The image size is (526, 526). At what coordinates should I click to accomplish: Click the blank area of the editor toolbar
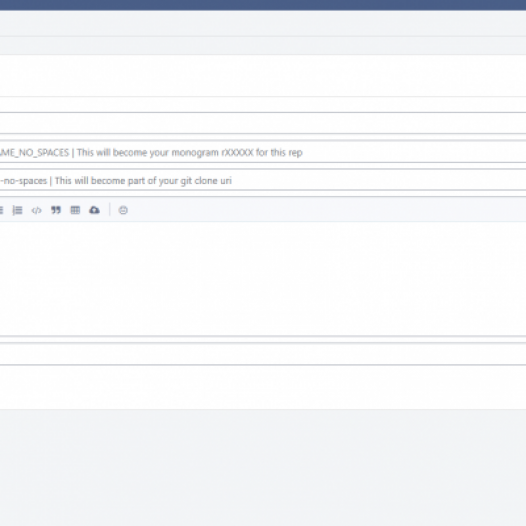tap(319, 210)
